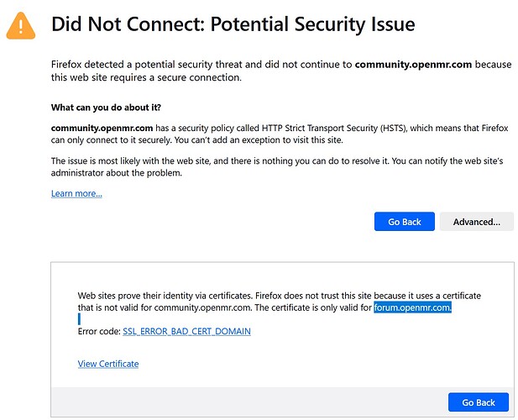Open the Learn more… link

(76, 193)
